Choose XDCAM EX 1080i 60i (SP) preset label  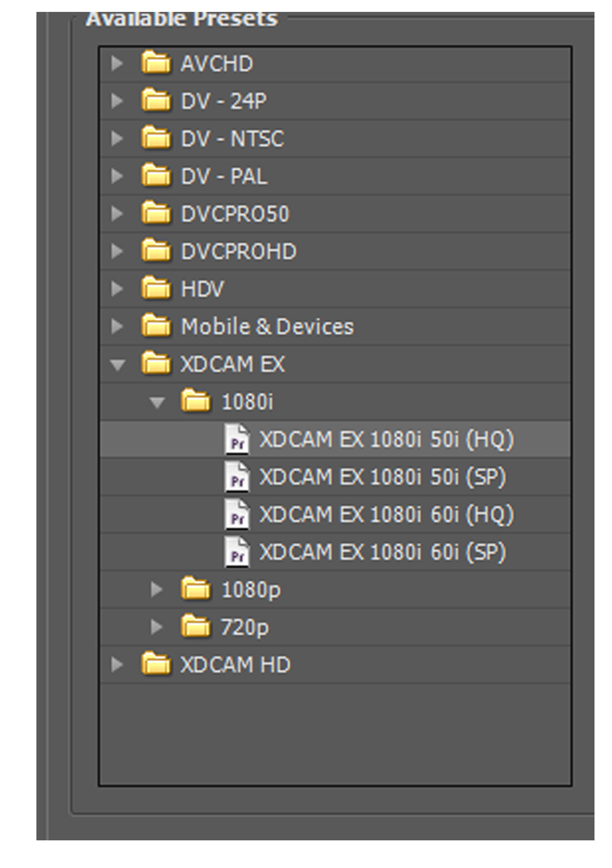382,552
